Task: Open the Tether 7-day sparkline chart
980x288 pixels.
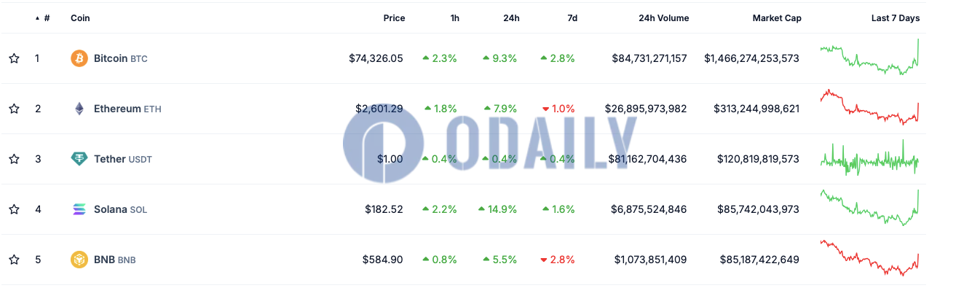Action: [869, 158]
